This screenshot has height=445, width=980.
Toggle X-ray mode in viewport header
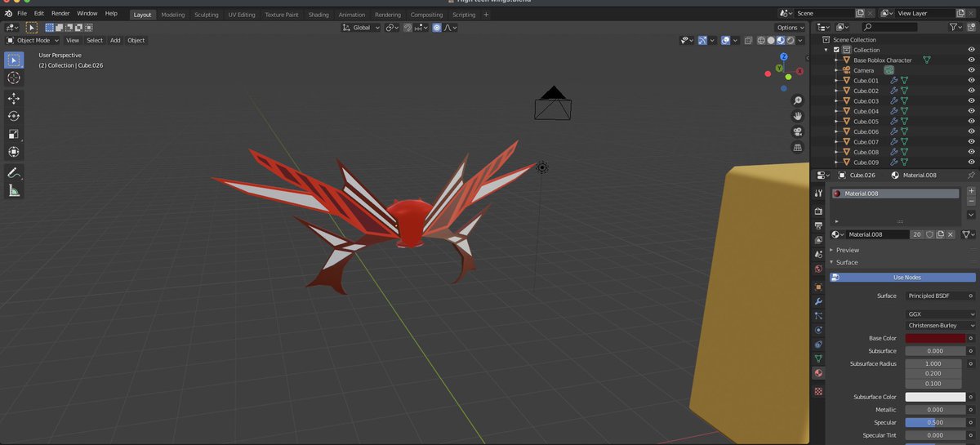748,40
